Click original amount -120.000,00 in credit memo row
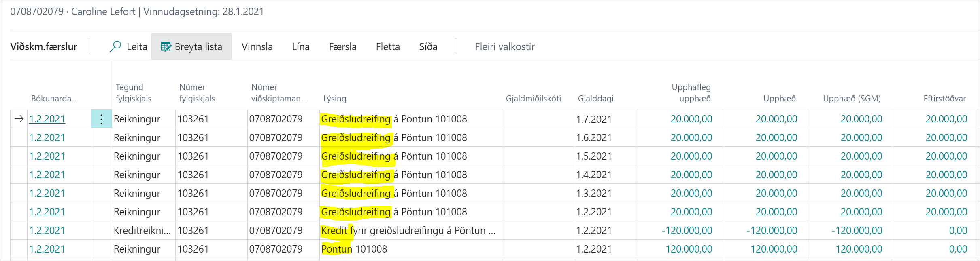The height and width of the screenshot is (261, 980). (687, 231)
